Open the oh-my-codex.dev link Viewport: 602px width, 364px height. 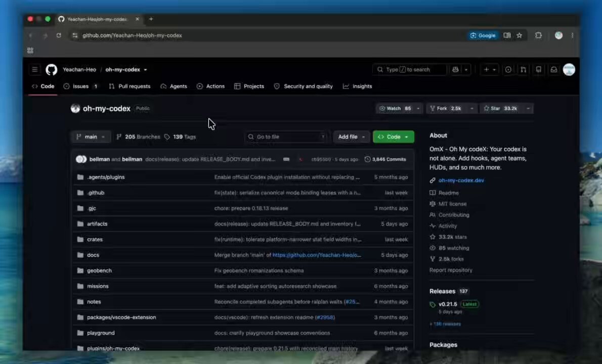(461, 180)
